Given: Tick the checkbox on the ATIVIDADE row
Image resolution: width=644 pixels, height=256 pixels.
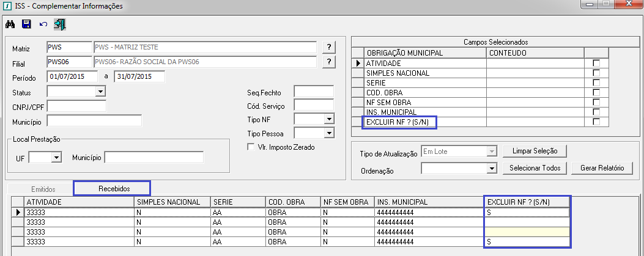Looking at the screenshot, I should coord(596,64).
